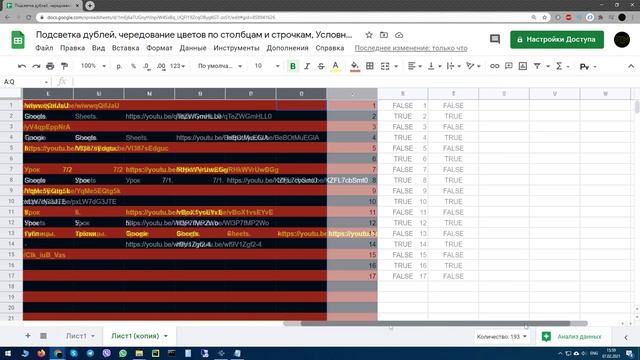The height and width of the screenshot is (360, 640).
Task: Collapse the toolbar menus with chevron
Action: 631,66
